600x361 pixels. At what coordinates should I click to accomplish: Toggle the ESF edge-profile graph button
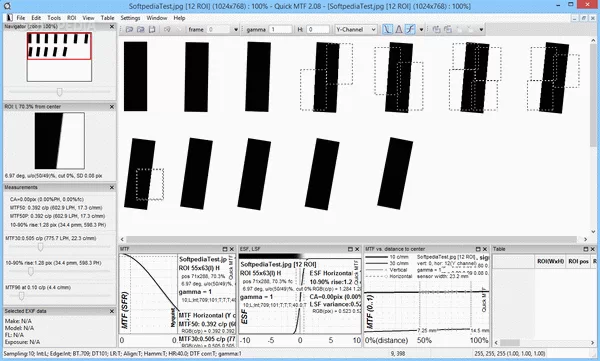pyautogui.click(x=410, y=29)
